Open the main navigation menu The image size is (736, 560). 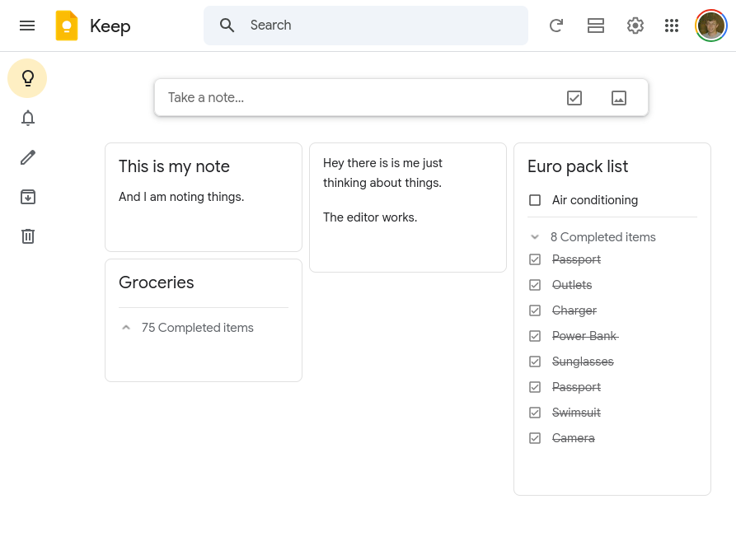tap(27, 26)
